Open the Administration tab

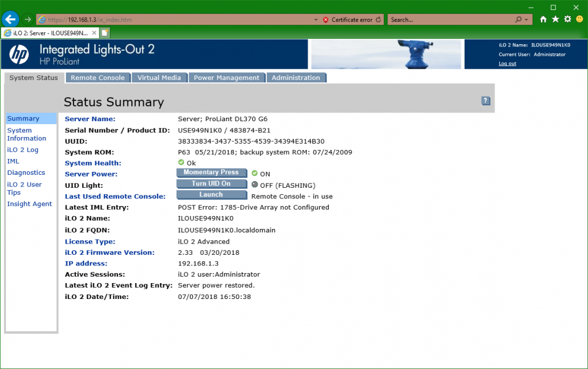[296, 78]
